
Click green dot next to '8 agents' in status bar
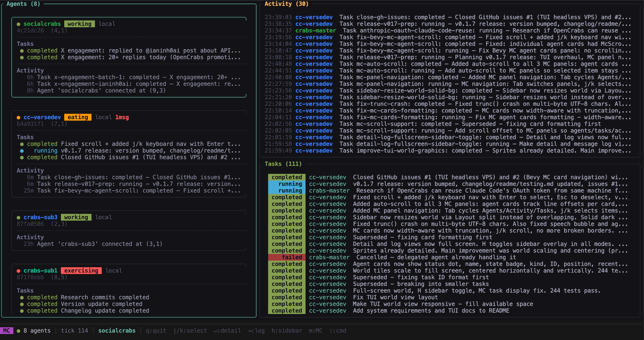pos(18,331)
